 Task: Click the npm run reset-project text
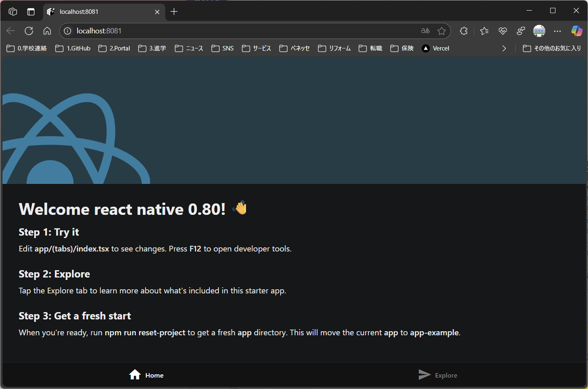point(145,332)
